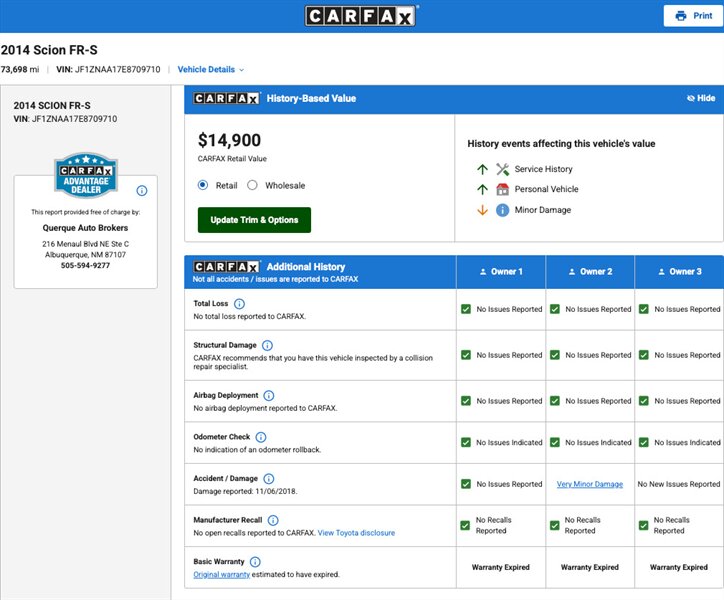
Task: Click Accident / Damage checkmark for Owner 1
Action: pyautogui.click(x=466, y=484)
